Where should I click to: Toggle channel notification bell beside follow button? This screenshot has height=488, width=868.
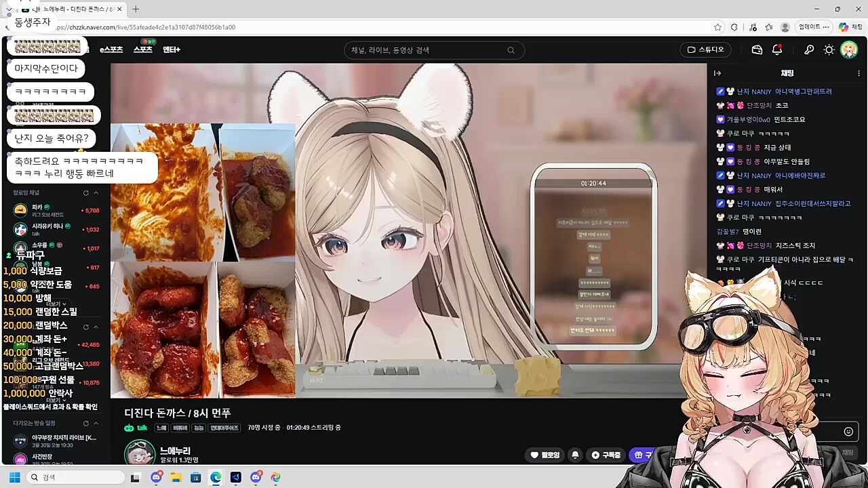575,455
